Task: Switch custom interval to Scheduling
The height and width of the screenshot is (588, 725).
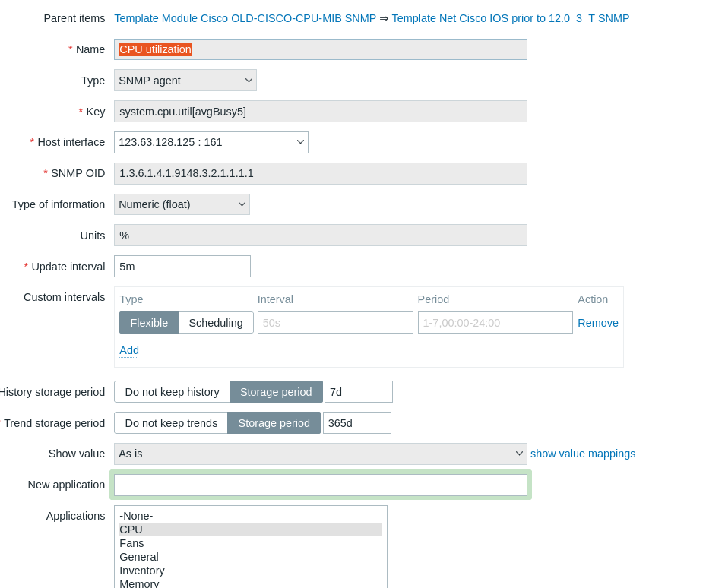Action: click(216, 323)
